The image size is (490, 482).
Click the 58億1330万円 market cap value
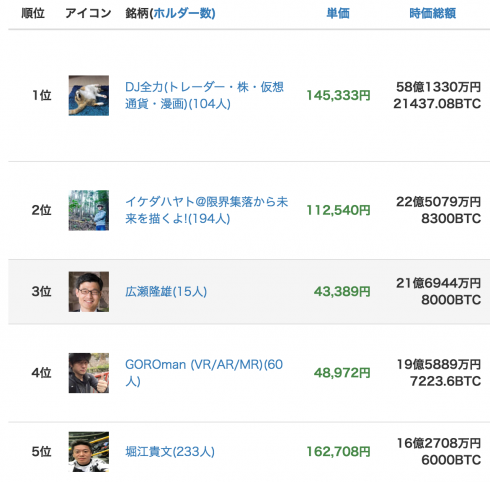pos(438,87)
